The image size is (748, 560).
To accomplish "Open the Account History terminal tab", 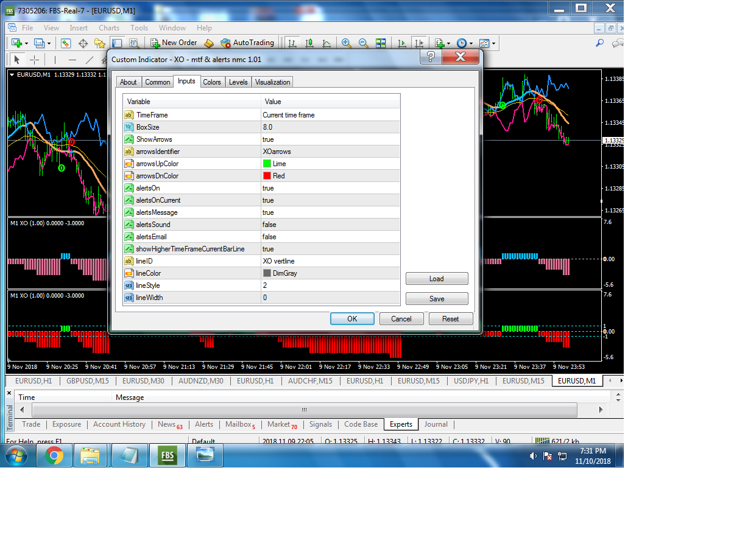I will [119, 425].
